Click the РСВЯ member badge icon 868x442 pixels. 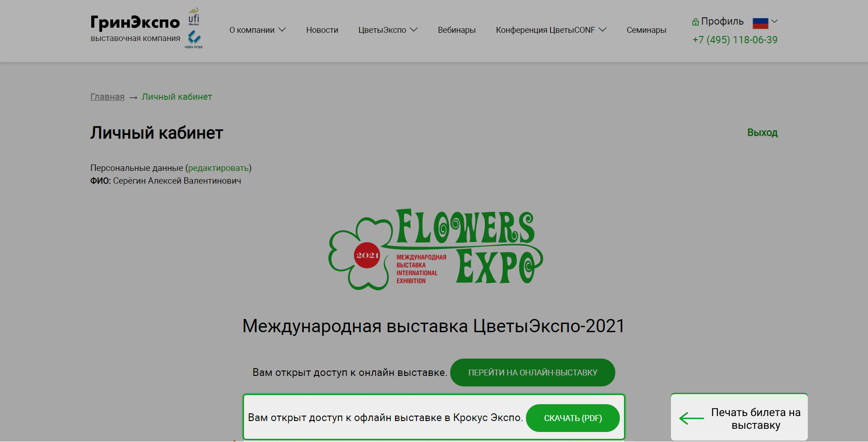[x=194, y=40]
